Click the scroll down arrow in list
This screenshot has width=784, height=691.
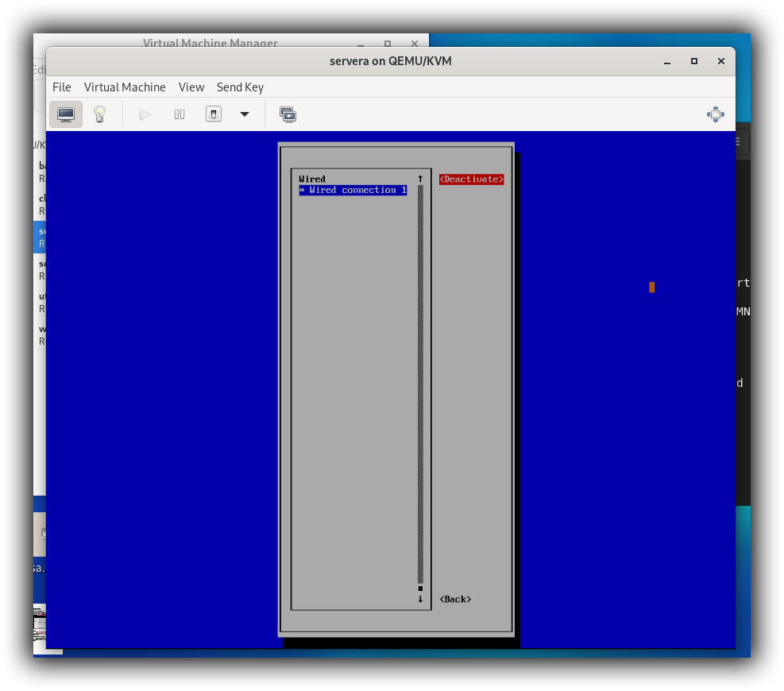(420, 600)
